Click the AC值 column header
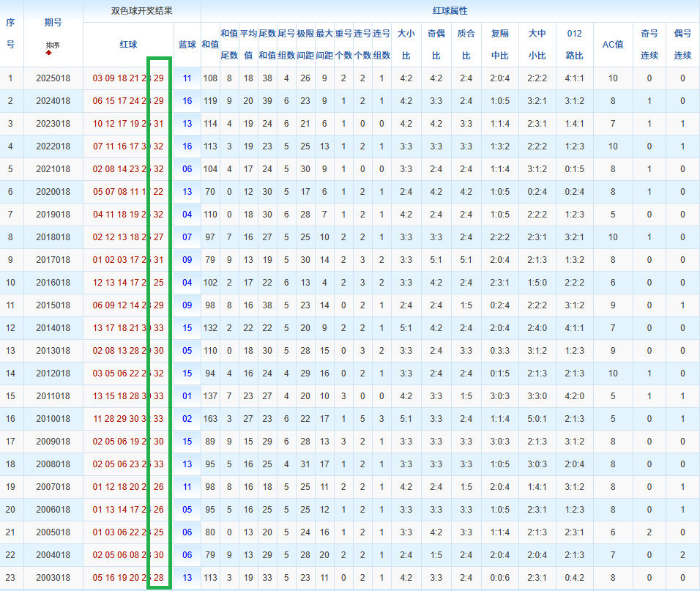700x591 pixels. pyautogui.click(x=612, y=45)
